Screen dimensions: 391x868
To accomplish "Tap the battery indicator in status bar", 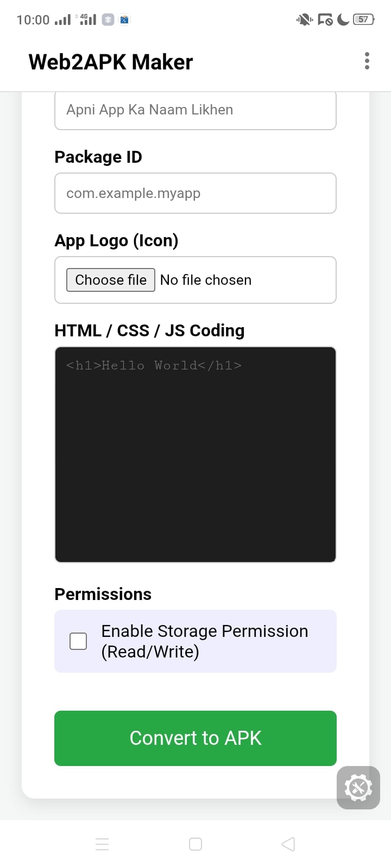I will [x=363, y=20].
